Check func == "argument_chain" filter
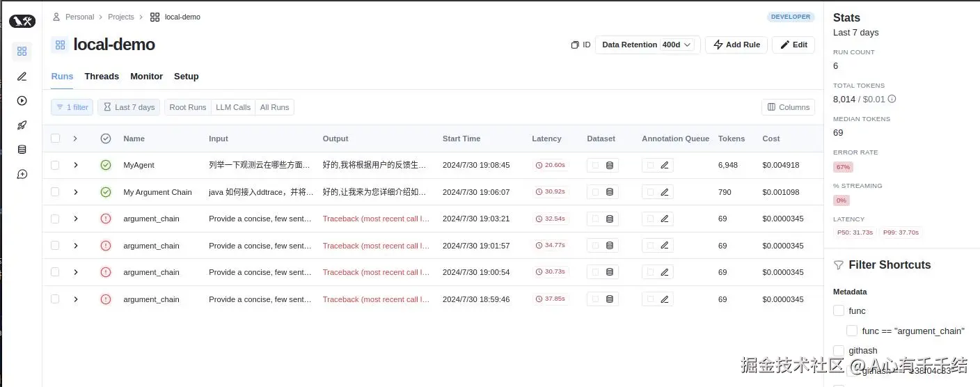Viewport: 980px width, 387px height. [x=852, y=331]
